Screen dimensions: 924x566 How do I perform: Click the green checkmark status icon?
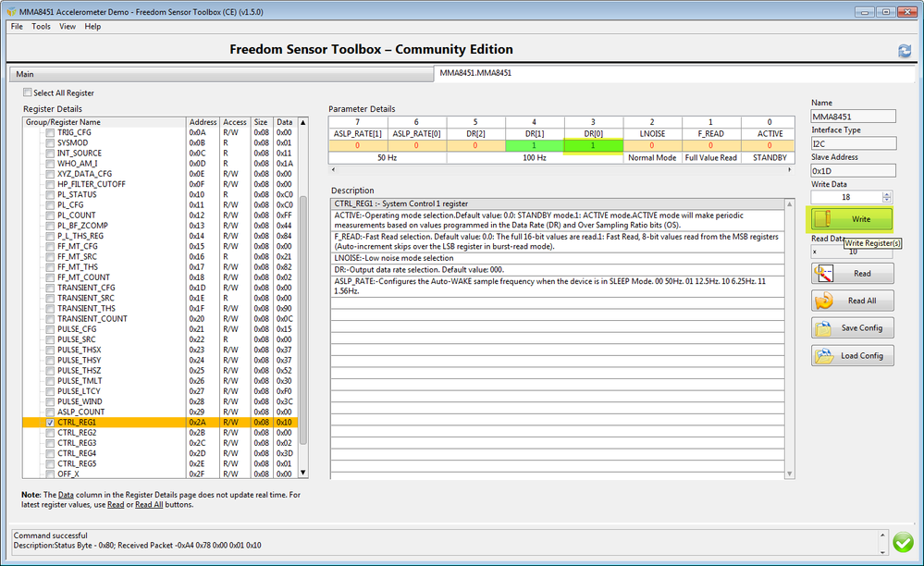(x=903, y=542)
